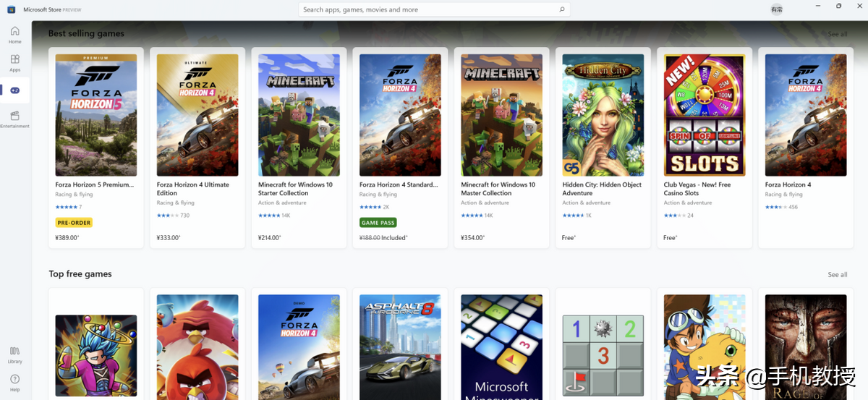This screenshot has height=400, width=868.
Task: See all Best selling games
Action: coord(837,34)
